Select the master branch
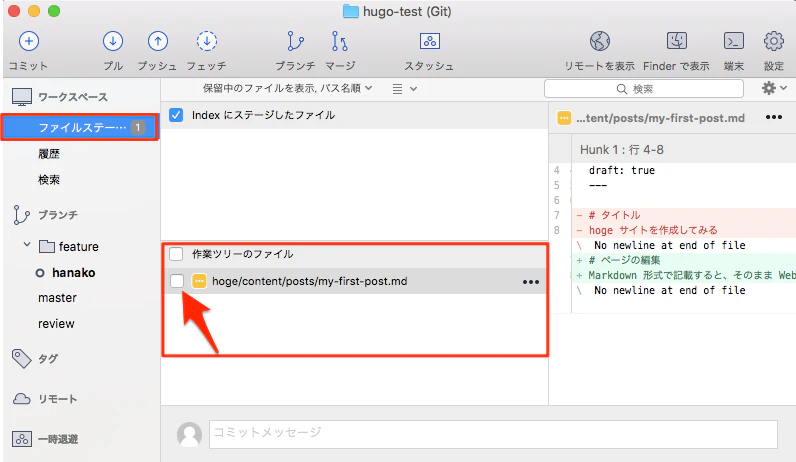Image resolution: width=796 pixels, height=462 pixels. (57, 298)
